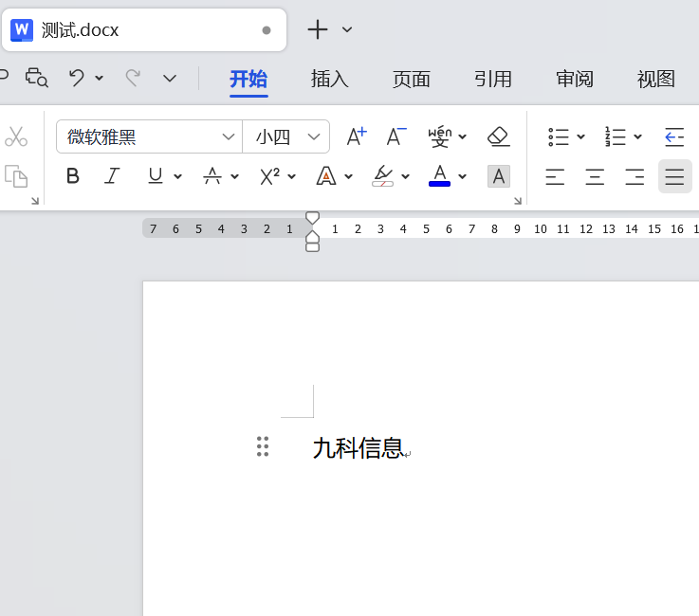This screenshot has width=699, height=616.
Task: Click the decrease indent icon
Action: 674,136
